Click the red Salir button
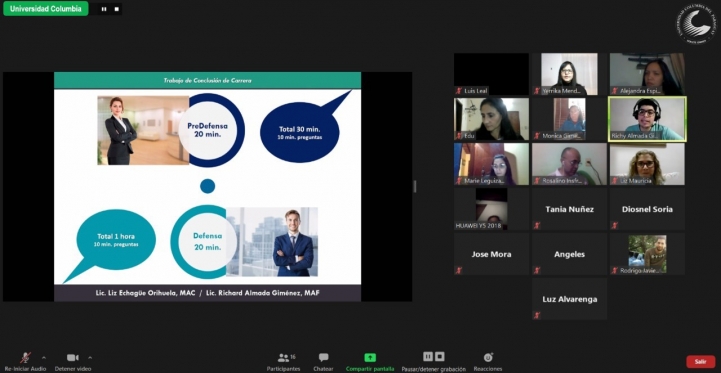This screenshot has height=373, width=721. tap(700, 362)
